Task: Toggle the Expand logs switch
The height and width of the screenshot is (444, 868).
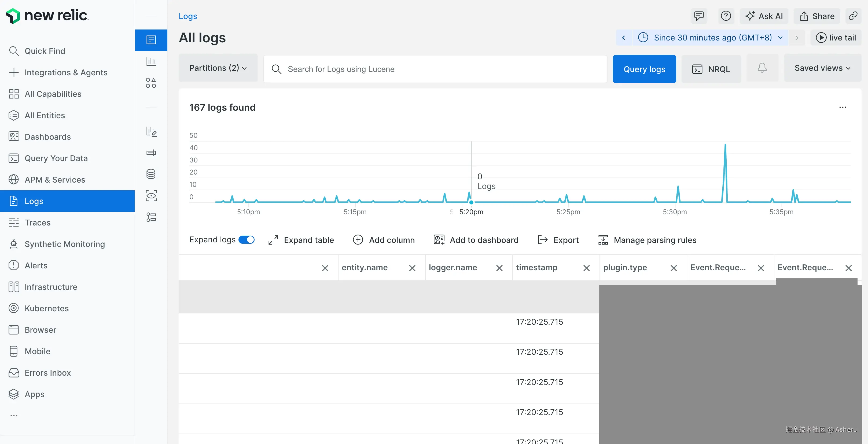Action: pos(246,239)
